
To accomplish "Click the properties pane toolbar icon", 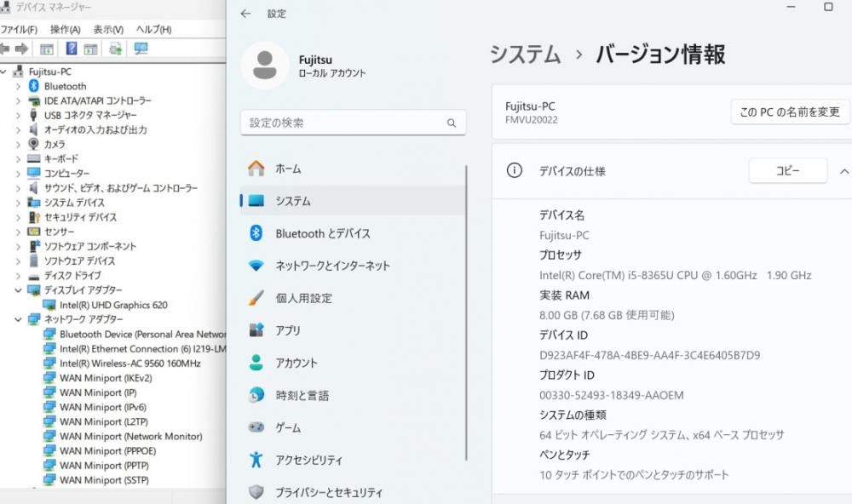I will tap(90, 49).
